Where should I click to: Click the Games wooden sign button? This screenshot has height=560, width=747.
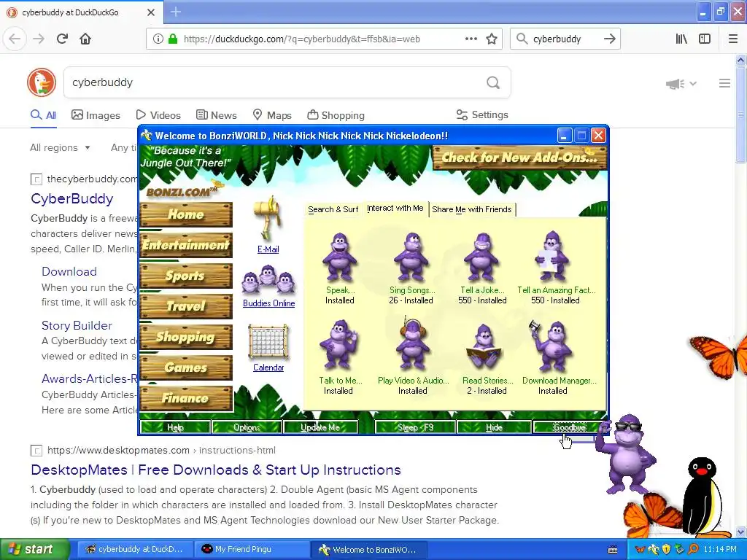point(186,367)
